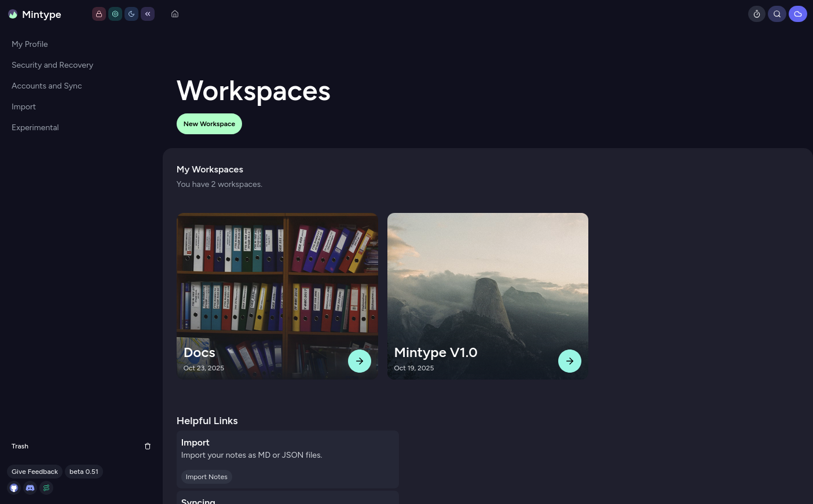Click the 'Helpful Links' heading
This screenshot has height=504, width=813.
pos(207,421)
